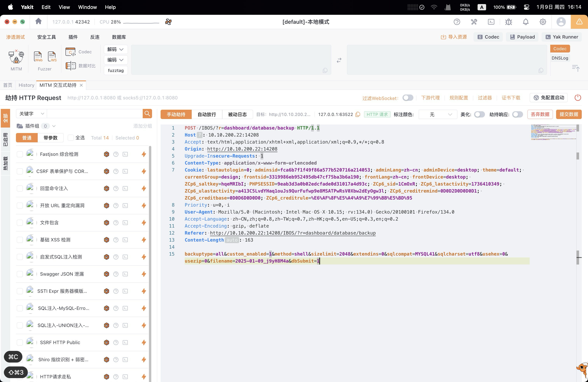588x382 pixels.
Task: Open the 标注颜色 color dropdown
Action: [x=438, y=114]
